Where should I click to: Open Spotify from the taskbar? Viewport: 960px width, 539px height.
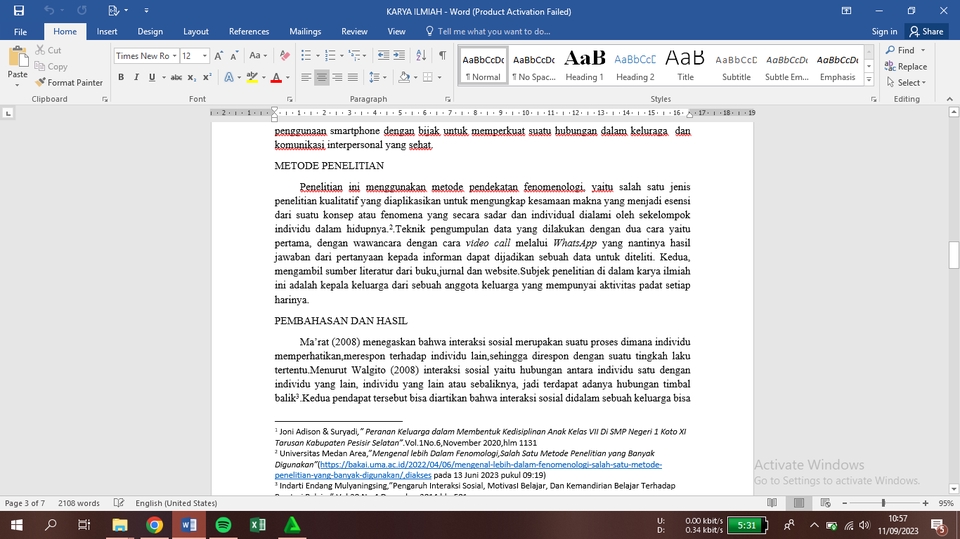(223, 525)
